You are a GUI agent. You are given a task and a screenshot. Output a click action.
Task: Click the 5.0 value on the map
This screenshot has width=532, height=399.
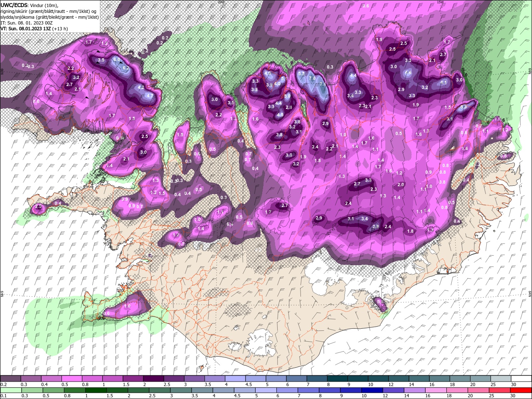tap(287, 96)
